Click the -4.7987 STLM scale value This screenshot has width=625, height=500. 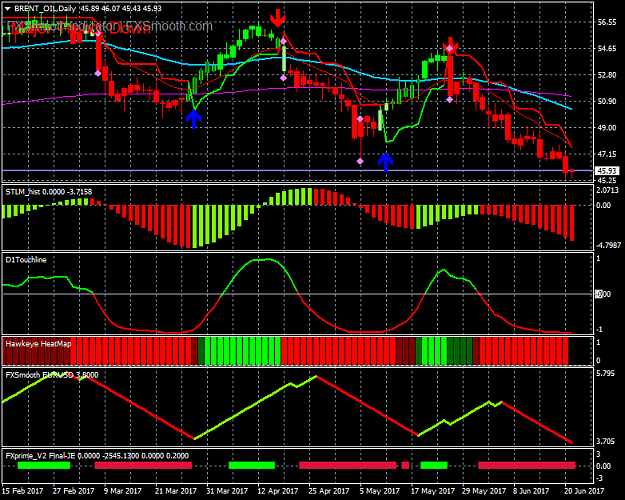[x=607, y=245]
